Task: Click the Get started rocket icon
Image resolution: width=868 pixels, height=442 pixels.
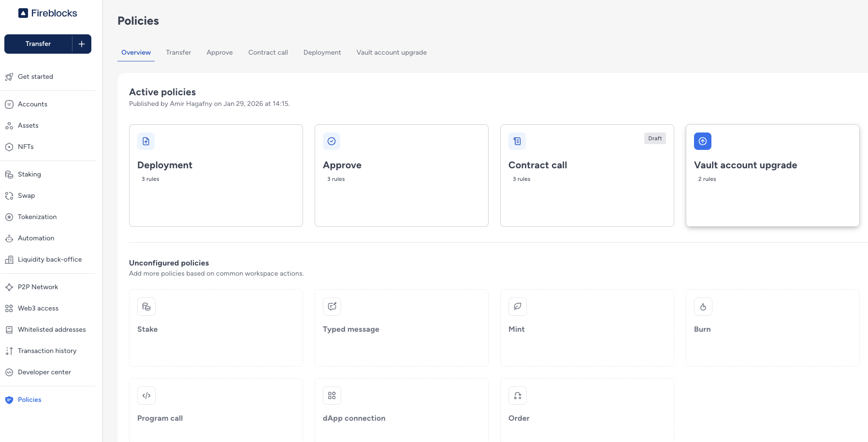Action: click(x=9, y=77)
